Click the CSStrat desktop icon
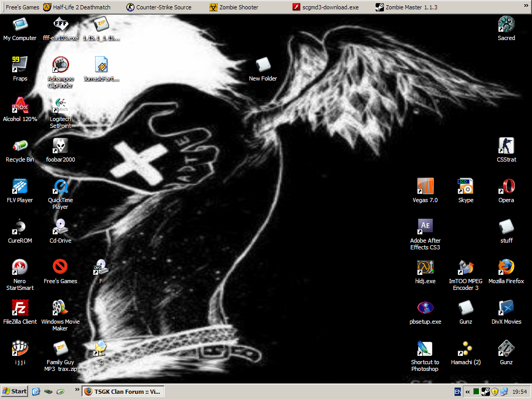532x399 pixels. 506,146
